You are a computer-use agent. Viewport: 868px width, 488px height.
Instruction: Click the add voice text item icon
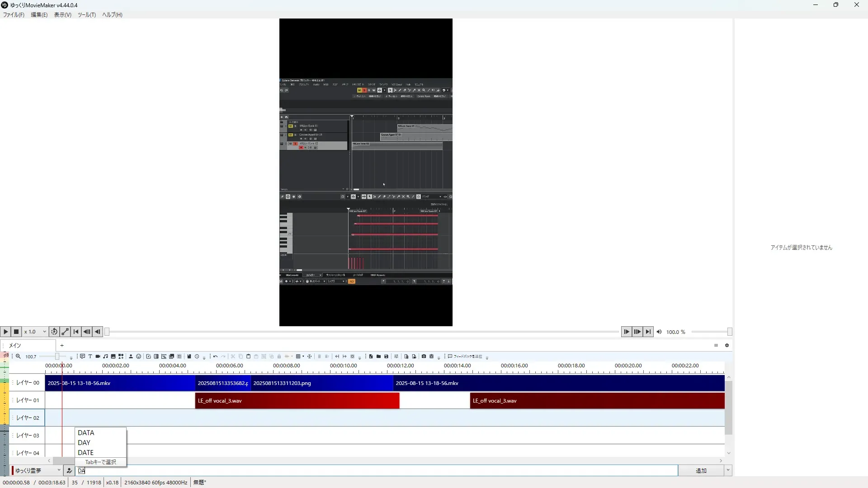(82, 357)
